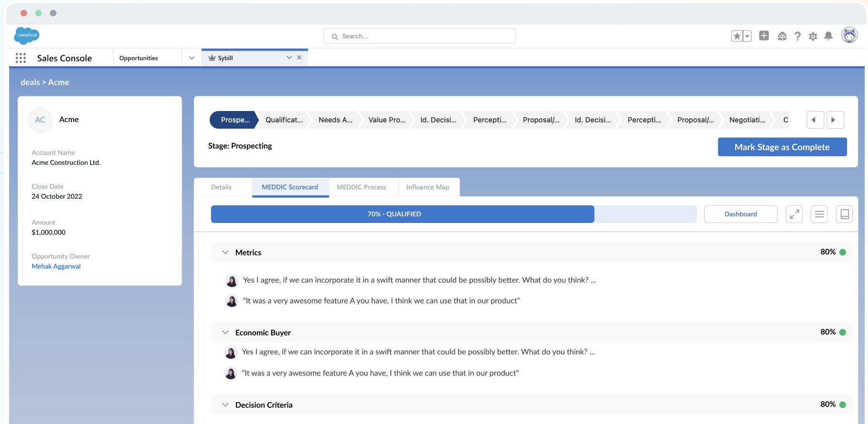Open Mehak Aggarwal owner link

(56, 266)
